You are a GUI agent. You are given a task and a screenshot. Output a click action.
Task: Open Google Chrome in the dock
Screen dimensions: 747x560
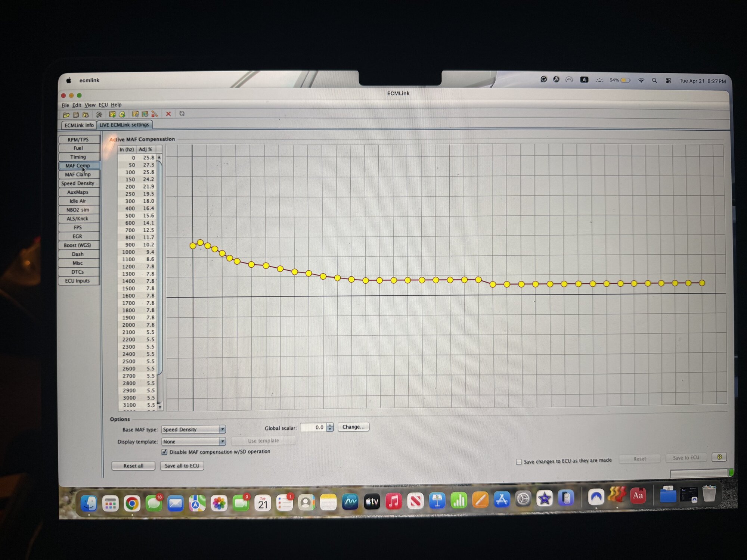click(132, 504)
